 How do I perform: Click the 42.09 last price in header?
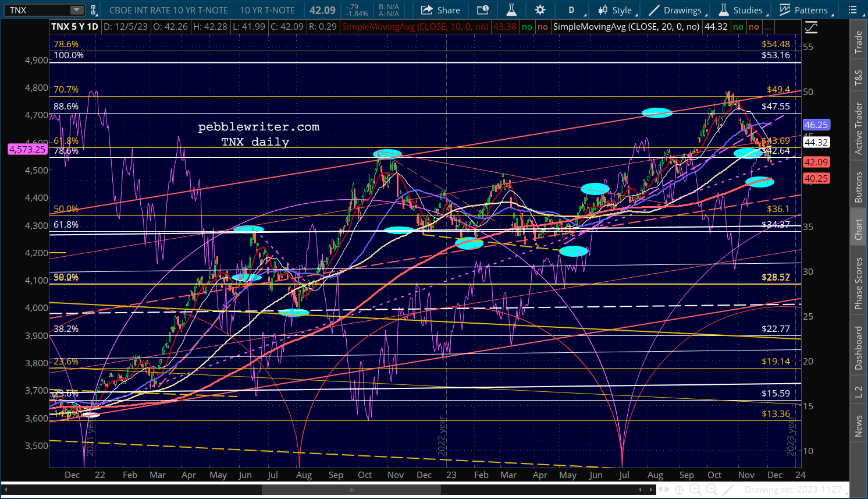pyautogui.click(x=322, y=10)
